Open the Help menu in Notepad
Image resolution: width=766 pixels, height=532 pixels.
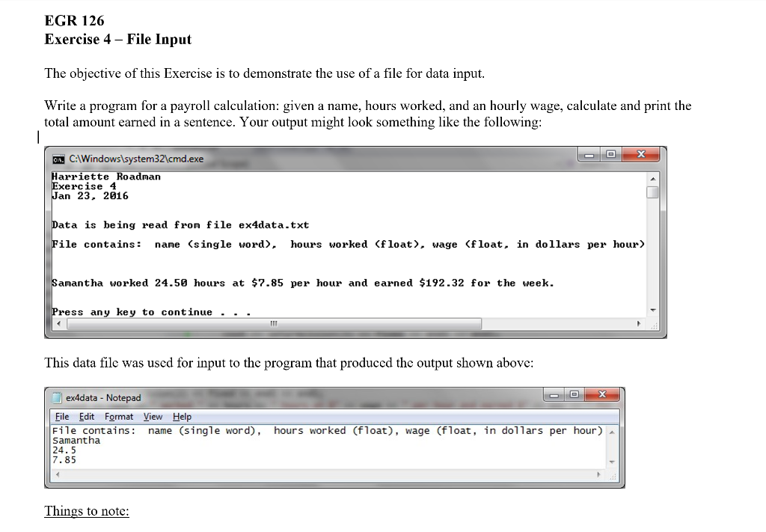pos(181,417)
